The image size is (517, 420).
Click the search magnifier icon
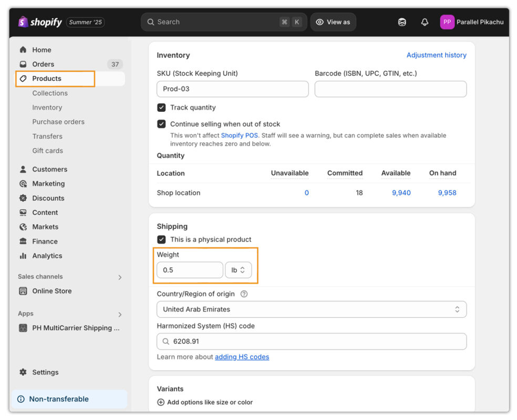[151, 22]
